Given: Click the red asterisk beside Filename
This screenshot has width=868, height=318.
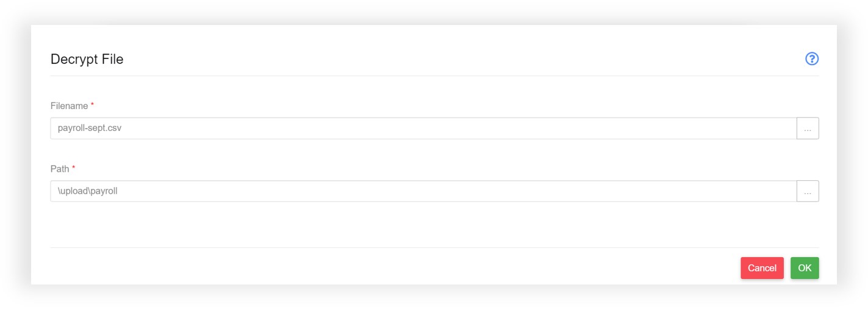Looking at the screenshot, I should 92,105.
